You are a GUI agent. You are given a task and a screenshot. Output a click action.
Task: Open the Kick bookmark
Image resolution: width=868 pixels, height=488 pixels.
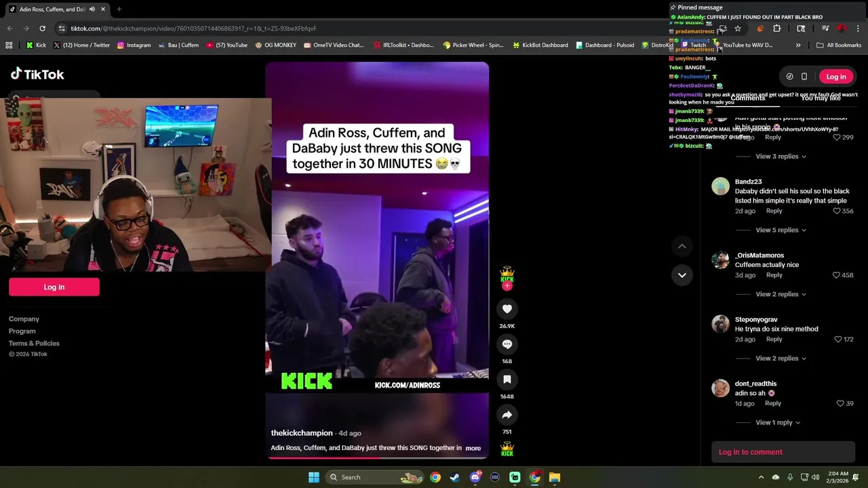[36, 45]
